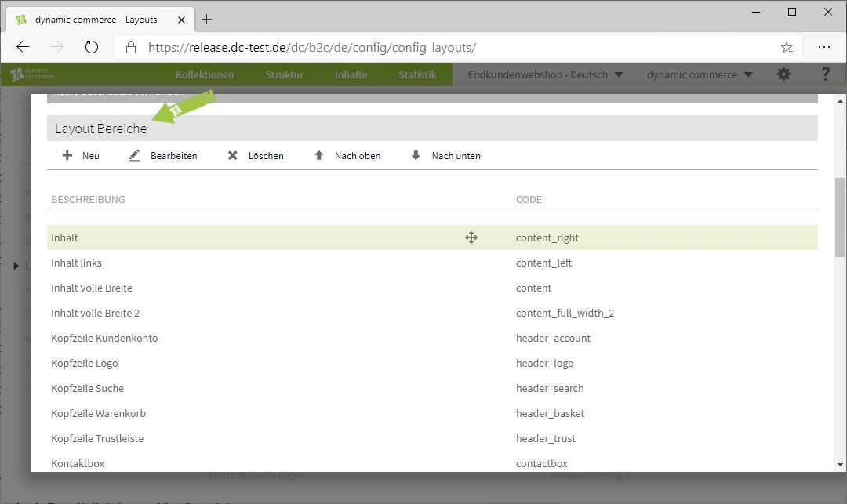This screenshot has height=504, width=847.
Task: Open the settings gear icon
Action: click(783, 74)
